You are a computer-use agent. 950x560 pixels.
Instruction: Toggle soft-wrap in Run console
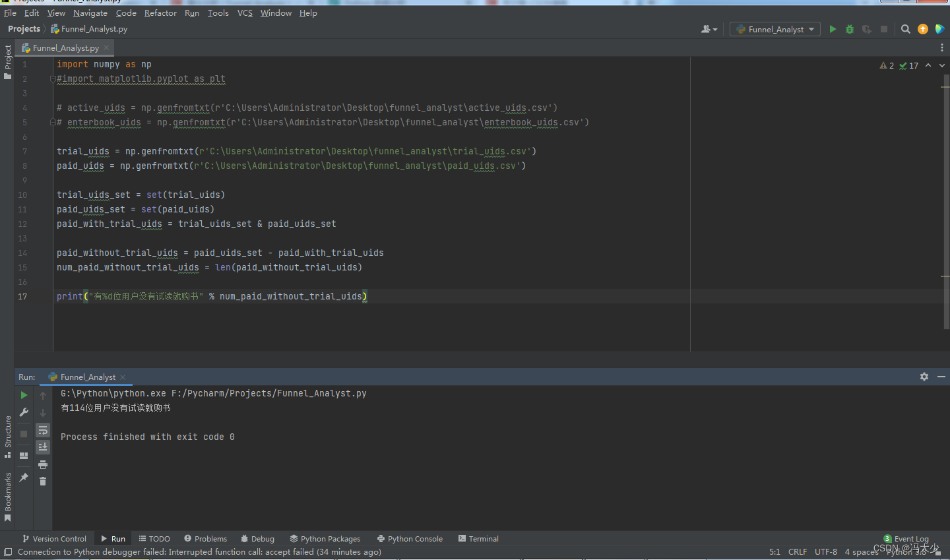[43, 430]
